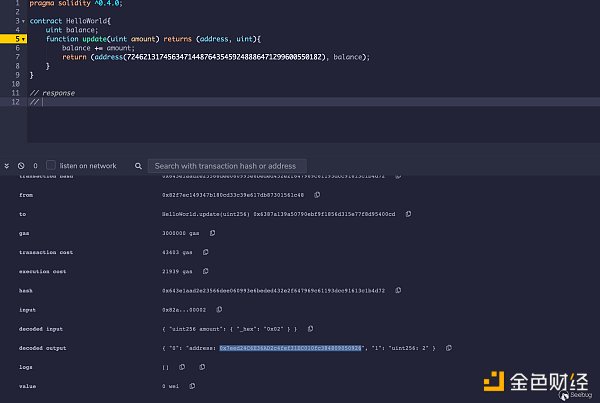Copy the wei value
The width and height of the screenshot is (600, 403).
(193, 385)
